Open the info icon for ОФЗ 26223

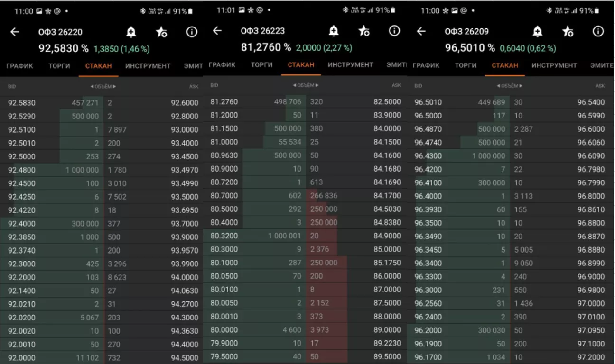pos(394,31)
